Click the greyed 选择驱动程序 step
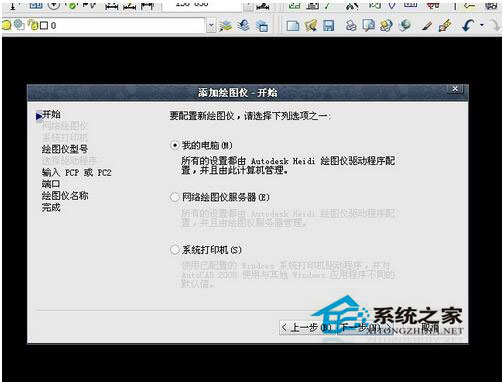503x382 pixels. (x=69, y=161)
